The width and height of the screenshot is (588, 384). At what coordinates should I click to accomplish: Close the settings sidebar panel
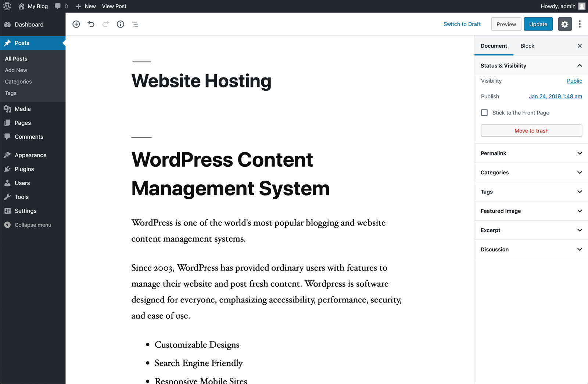pos(580,46)
